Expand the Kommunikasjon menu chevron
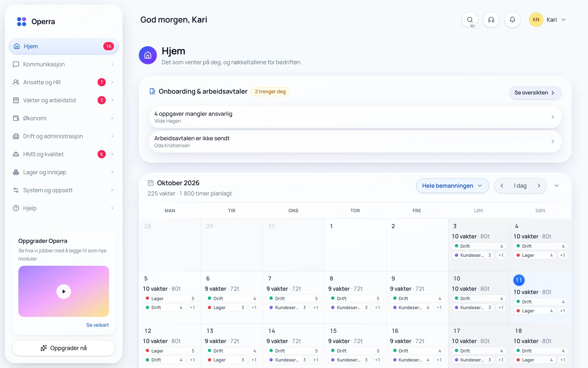Viewport: 588px width, 368px height. [x=112, y=64]
